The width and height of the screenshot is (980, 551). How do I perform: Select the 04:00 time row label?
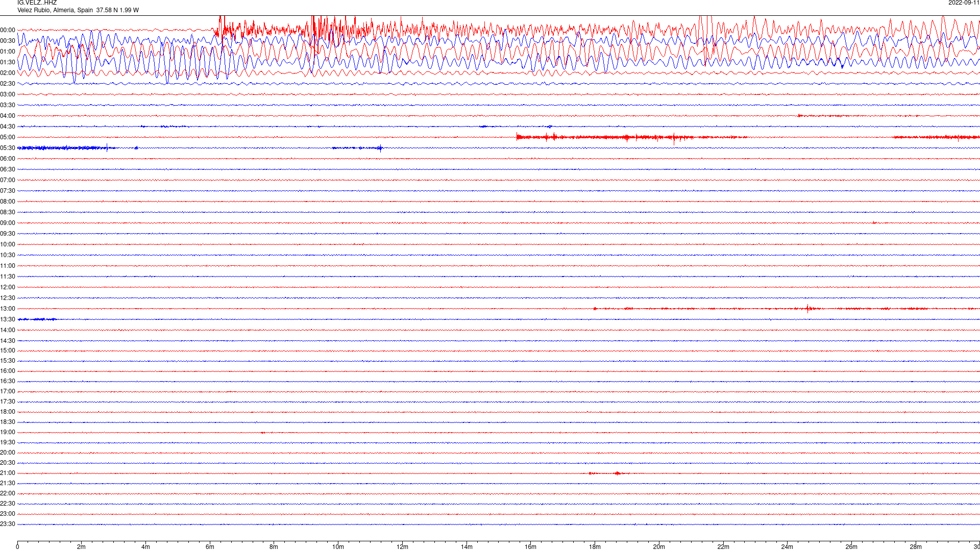[x=8, y=116]
